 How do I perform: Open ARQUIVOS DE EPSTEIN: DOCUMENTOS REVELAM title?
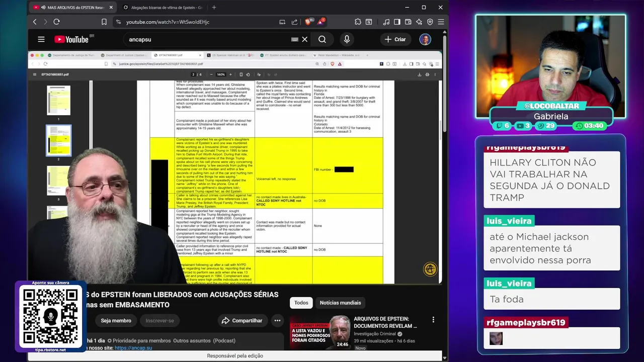point(385,322)
